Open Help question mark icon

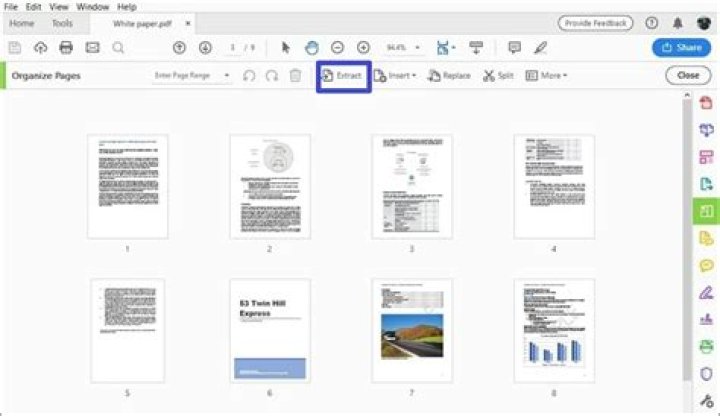click(x=652, y=23)
